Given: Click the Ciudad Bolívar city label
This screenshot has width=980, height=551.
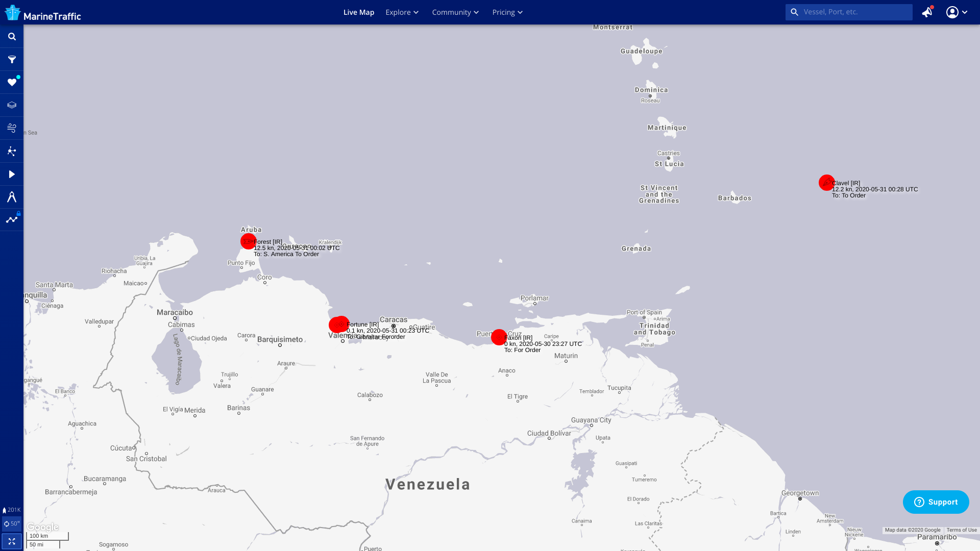Looking at the screenshot, I should point(549,433).
